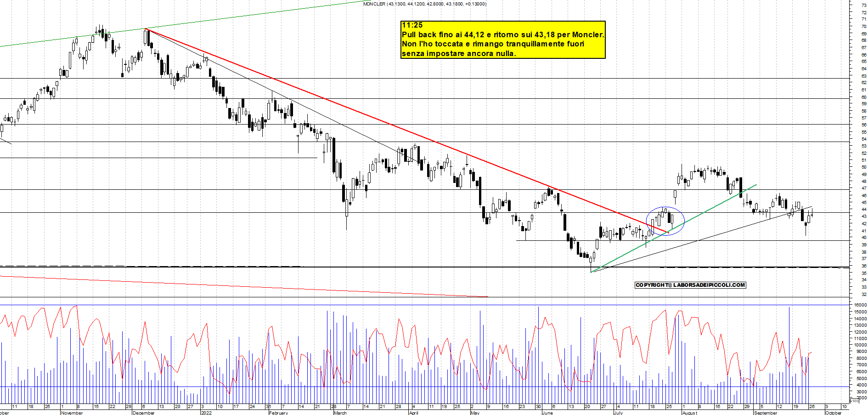Click the 4000 volume axis label
Viewport: 868px width, 415px height.
click(861, 385)
